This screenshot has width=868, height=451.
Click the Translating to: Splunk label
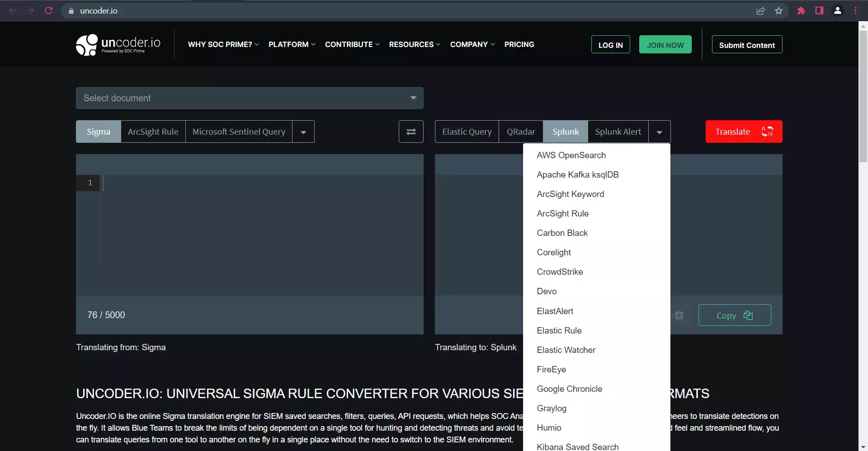(476, 347)
